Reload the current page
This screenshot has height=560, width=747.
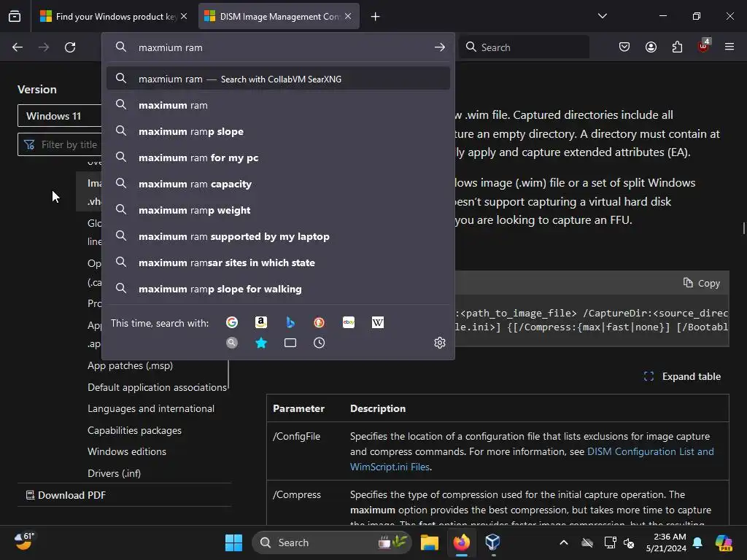click(x=70, y=47)
